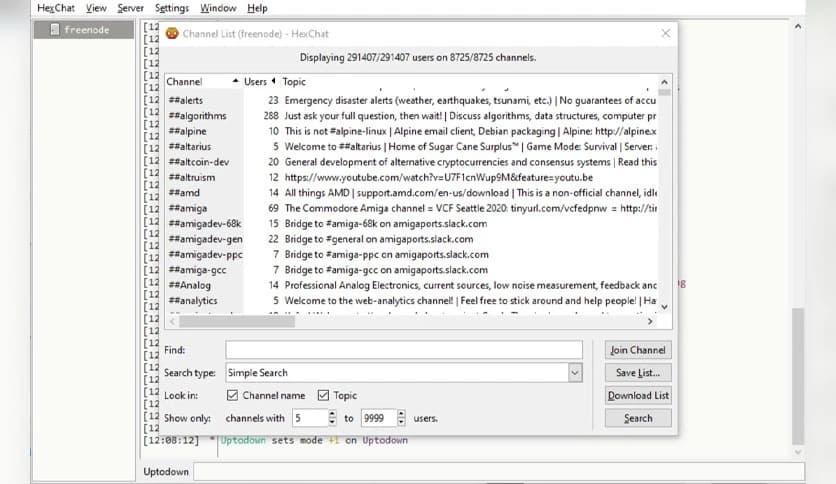Viewport: 836px width, 484px height.
Task: Click the minimum users value field
Action: pyautogui.click(x=310, y=418)
